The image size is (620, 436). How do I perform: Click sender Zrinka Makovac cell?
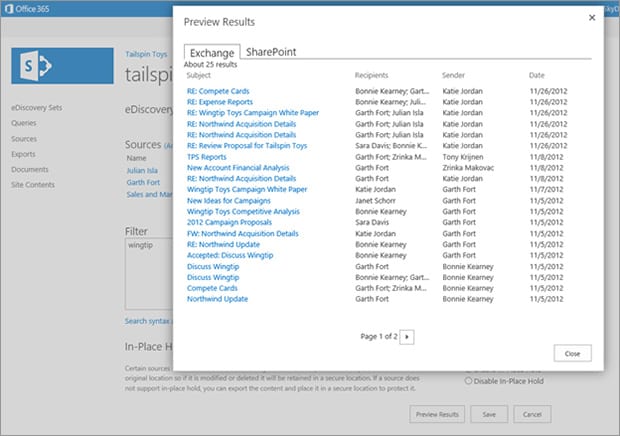pyautogui.click(x=468, y=168)
